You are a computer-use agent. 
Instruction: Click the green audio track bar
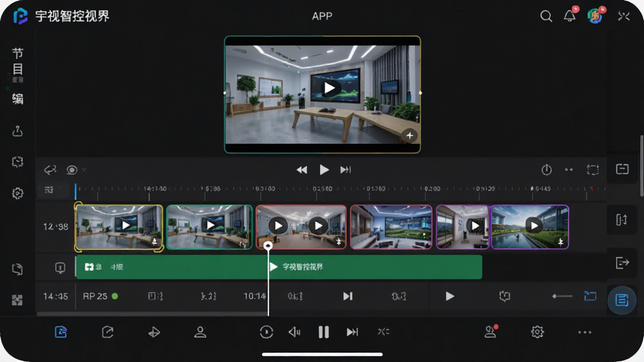pyautogui.click(x=279, y=267)
